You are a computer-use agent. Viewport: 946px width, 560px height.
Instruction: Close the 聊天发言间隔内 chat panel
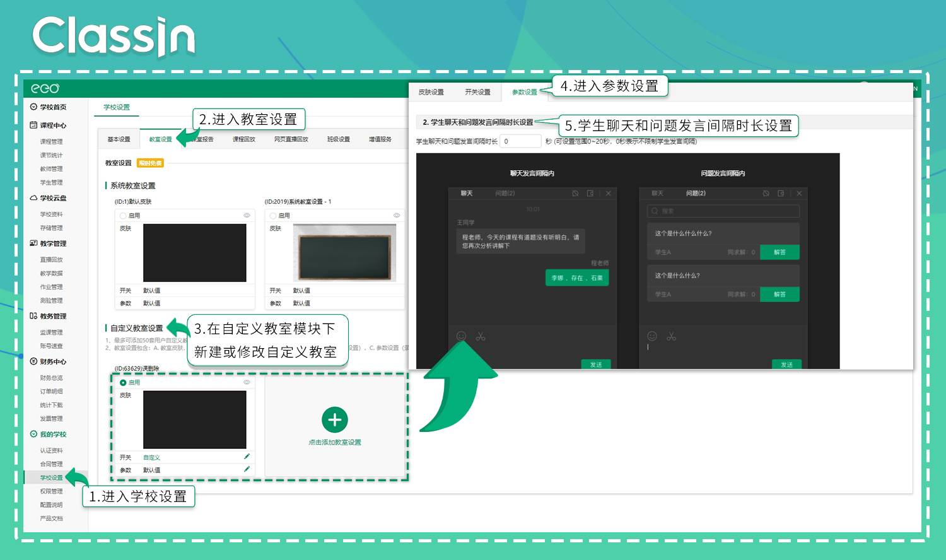click(608, 194)
